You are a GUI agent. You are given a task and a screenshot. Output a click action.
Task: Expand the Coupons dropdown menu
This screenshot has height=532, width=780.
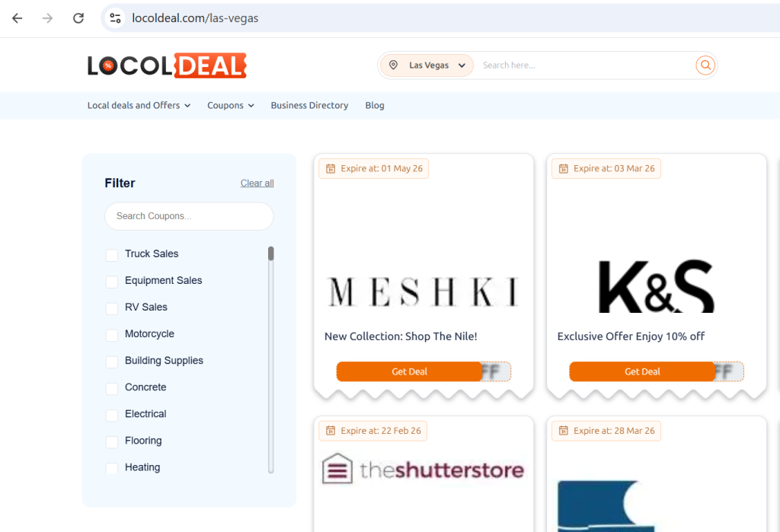pyautogui.click(x=230, y=106)
